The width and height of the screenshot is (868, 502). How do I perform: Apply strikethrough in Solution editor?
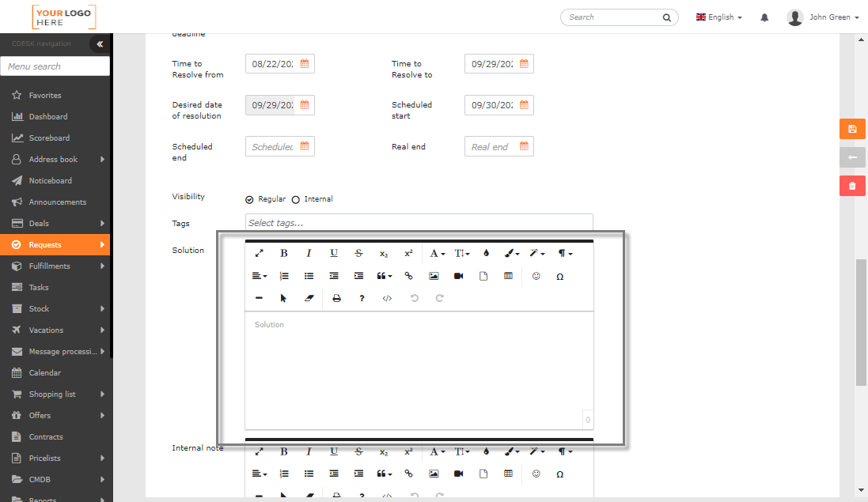[358, 253]
